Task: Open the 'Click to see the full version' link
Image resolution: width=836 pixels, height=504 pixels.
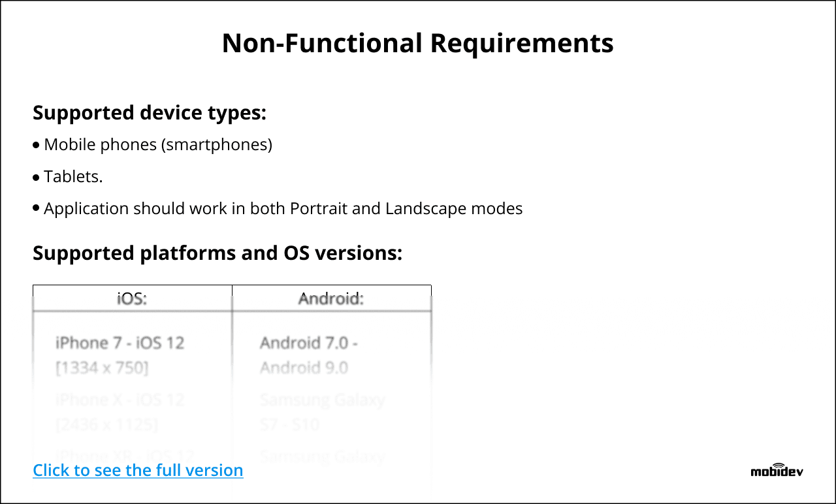Action: tap(138, 470)
